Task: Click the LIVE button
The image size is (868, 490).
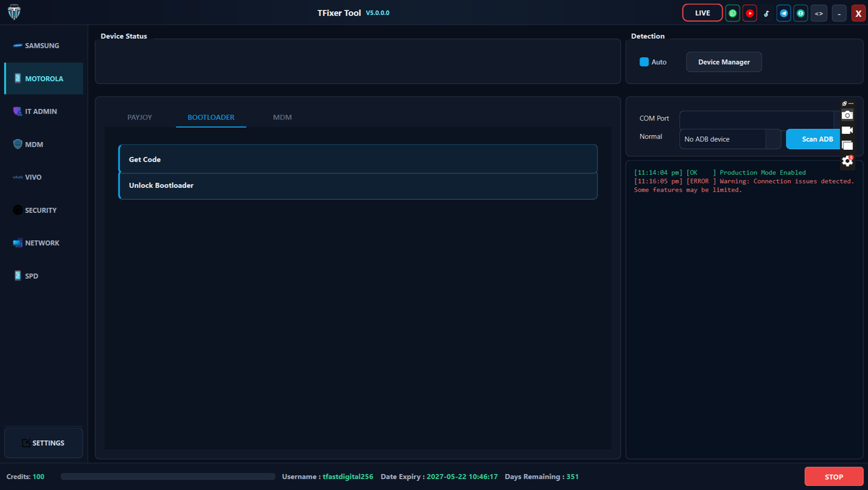Action: (703, 13)
